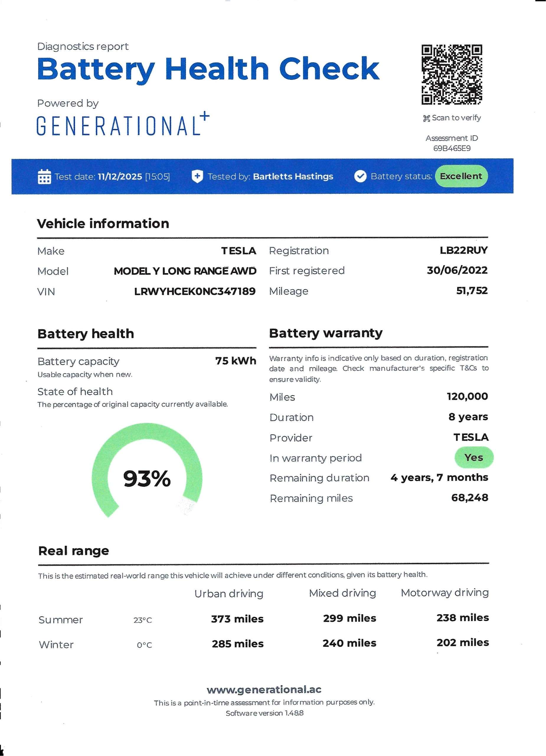Screen dimensions: 546x756
Task: Click the calendar icon beside Test date
Action: pyautogui.click(x=44, y=176)
